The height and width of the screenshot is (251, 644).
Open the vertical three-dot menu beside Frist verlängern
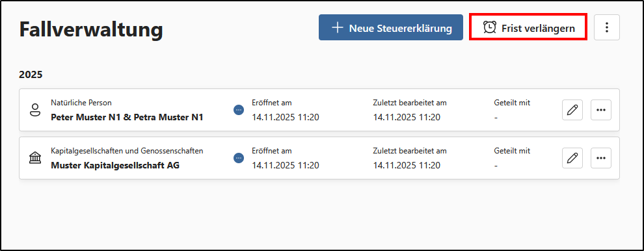point(607,27)
